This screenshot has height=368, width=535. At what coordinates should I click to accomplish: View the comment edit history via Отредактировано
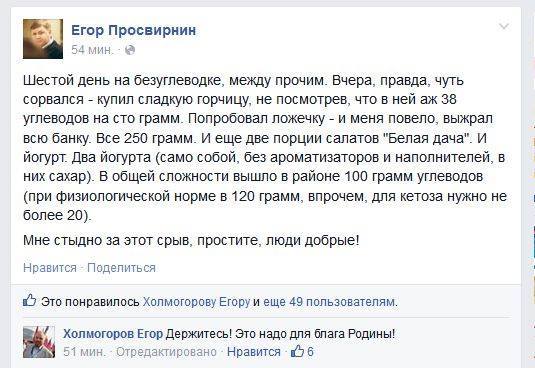pos(166,352)
